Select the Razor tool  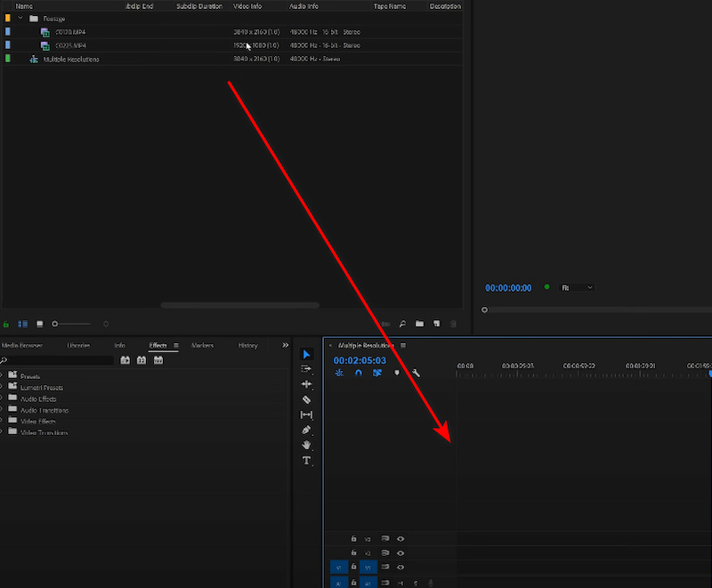pos(306,399)
